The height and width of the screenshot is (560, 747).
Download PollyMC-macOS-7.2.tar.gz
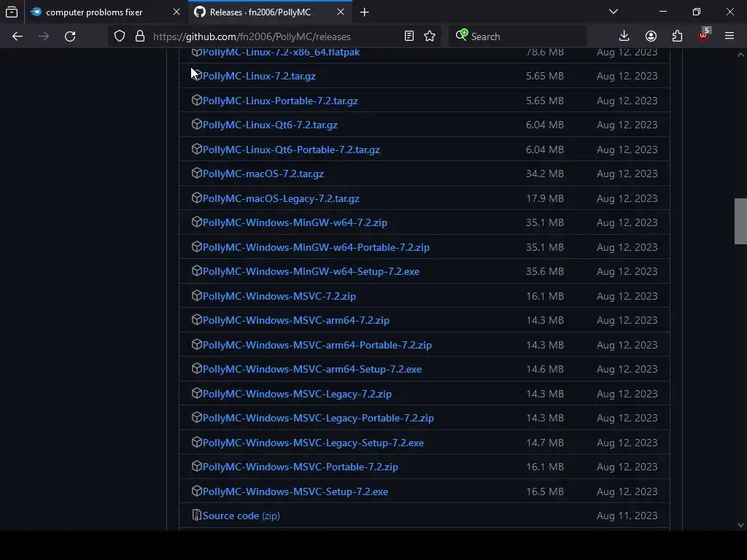point(263,174)
